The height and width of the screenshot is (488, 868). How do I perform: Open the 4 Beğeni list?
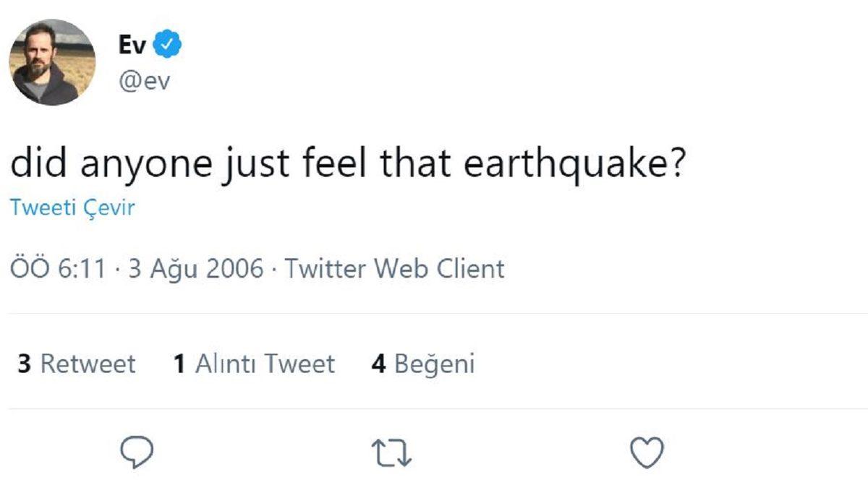pos(422,364)
